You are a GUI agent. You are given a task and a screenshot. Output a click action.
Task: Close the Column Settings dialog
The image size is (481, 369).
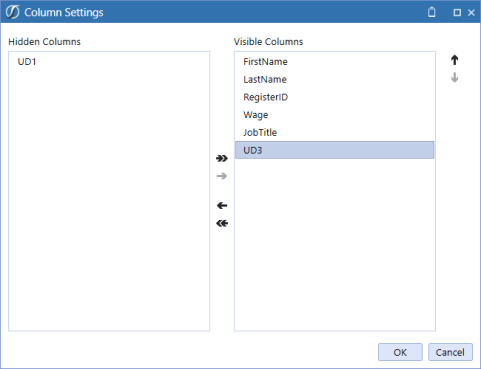pos(471,13)
